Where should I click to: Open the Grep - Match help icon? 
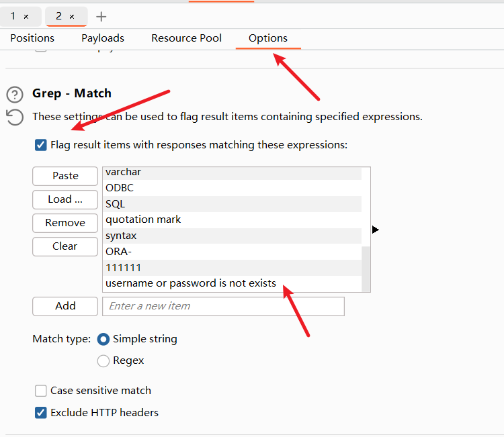point(15,95)
